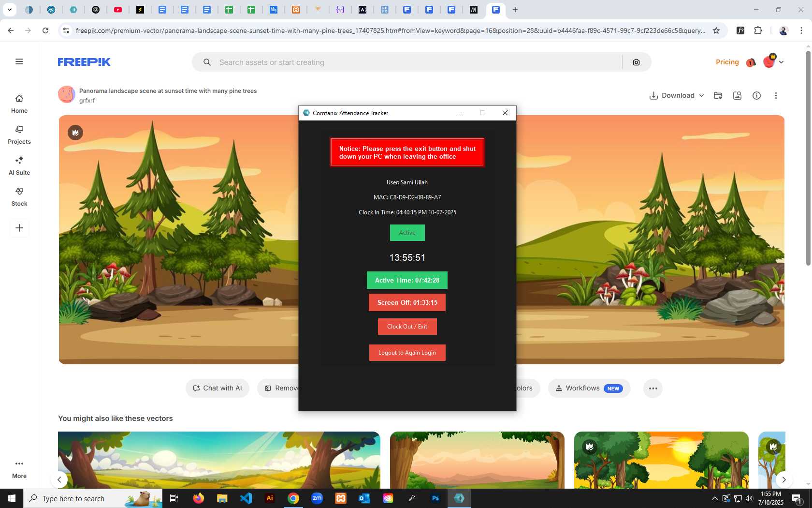The width and height of the screenshot is (812, 508).
Task: Open Chrome profile icon
Action: (783, 30)
